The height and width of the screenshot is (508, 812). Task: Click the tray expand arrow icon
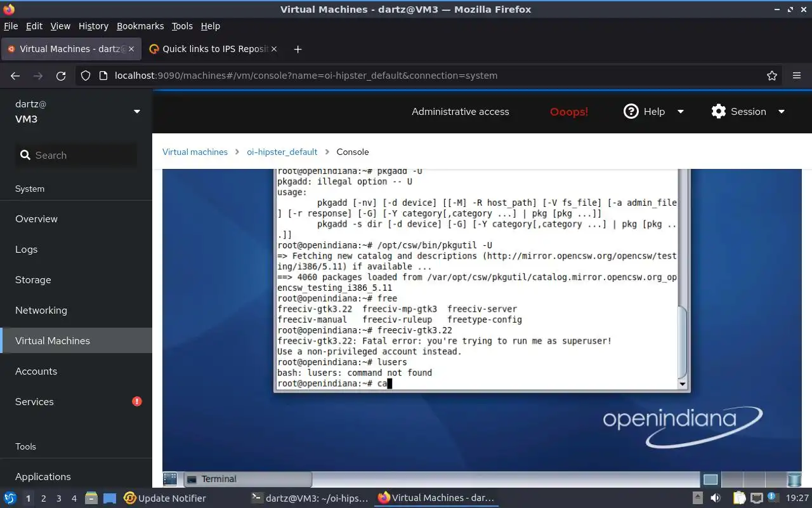coord(697,498)
